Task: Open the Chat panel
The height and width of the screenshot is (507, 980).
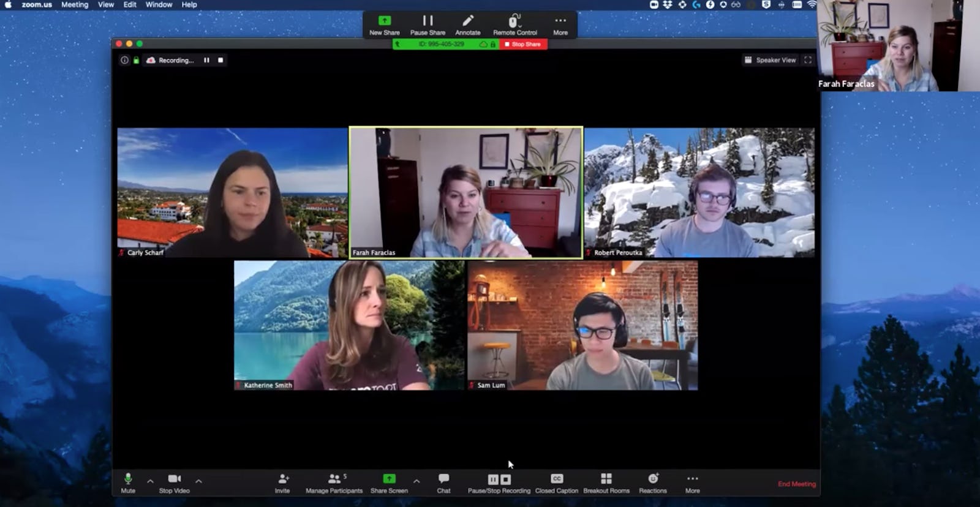Action: [443, 479]
